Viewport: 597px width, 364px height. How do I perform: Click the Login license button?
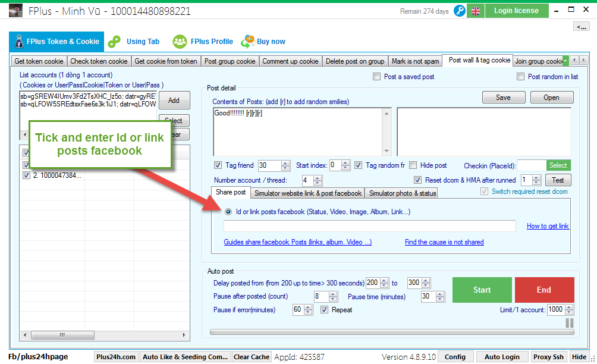click(517, 11)
